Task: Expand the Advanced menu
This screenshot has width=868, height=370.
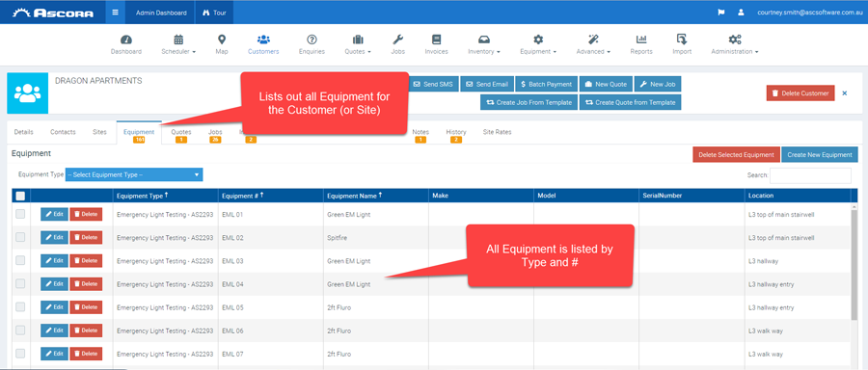Action: point(593,44)
